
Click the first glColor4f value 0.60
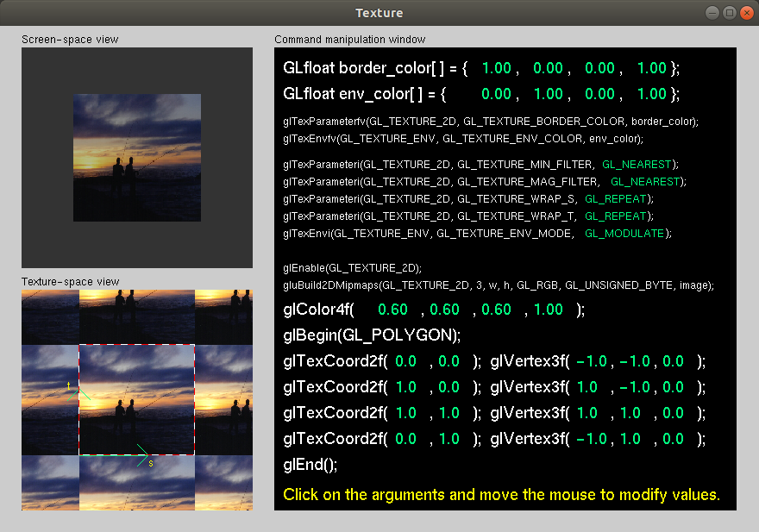click(x=392, y=310)
